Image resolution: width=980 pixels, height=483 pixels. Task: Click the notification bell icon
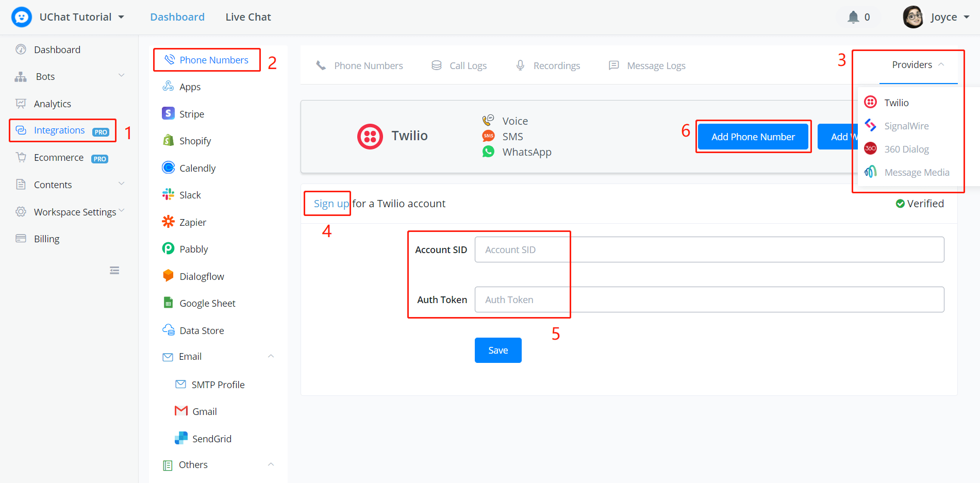pos(853,17)
